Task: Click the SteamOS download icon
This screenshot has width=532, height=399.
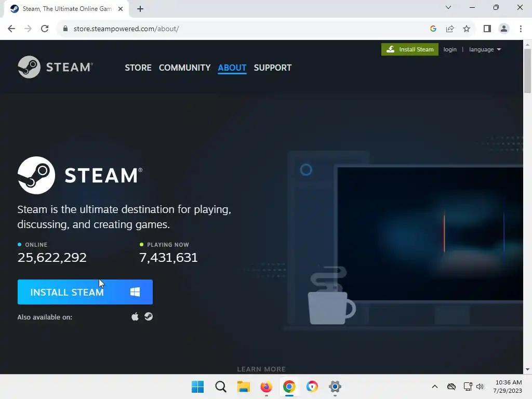Action: coord(149,316)
